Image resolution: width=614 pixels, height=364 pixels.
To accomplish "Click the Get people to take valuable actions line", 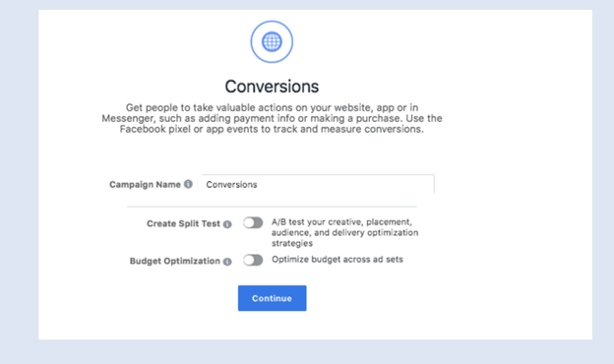I will click(x=272, y=107).
